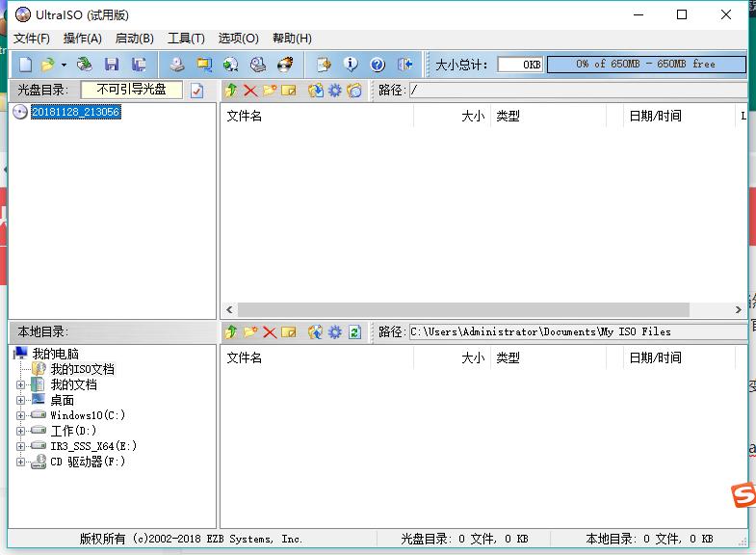Click the Save floppy disk toolbar icon
Viewport: 756px width, 555px height.
[112, 65]
